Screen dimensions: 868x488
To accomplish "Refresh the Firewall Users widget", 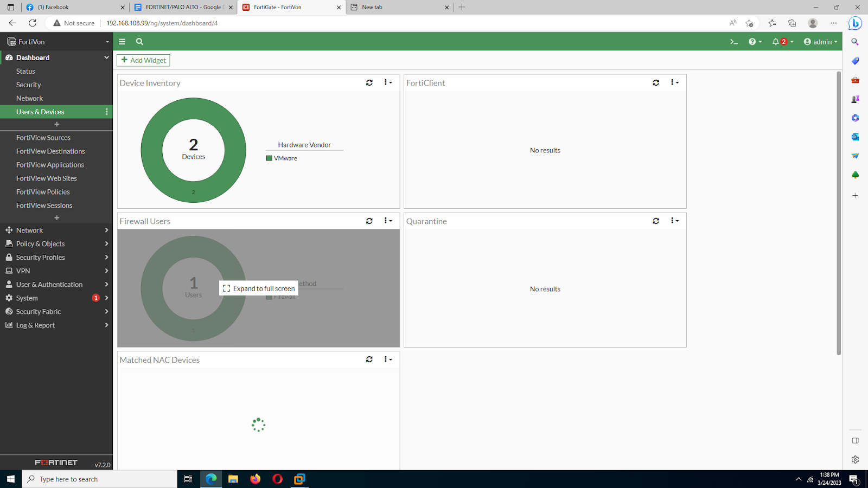I will tap(369, 221).
